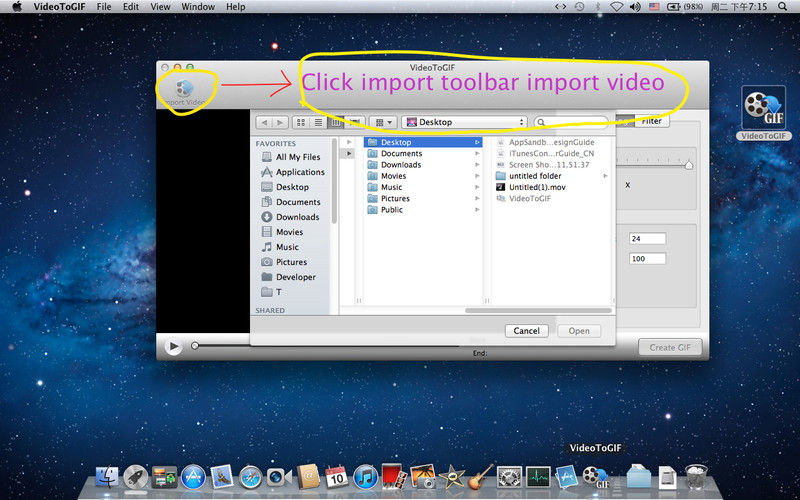Open the App Store Dock icon
Screen dimensions: 800x500
click(x=193, y=478)
